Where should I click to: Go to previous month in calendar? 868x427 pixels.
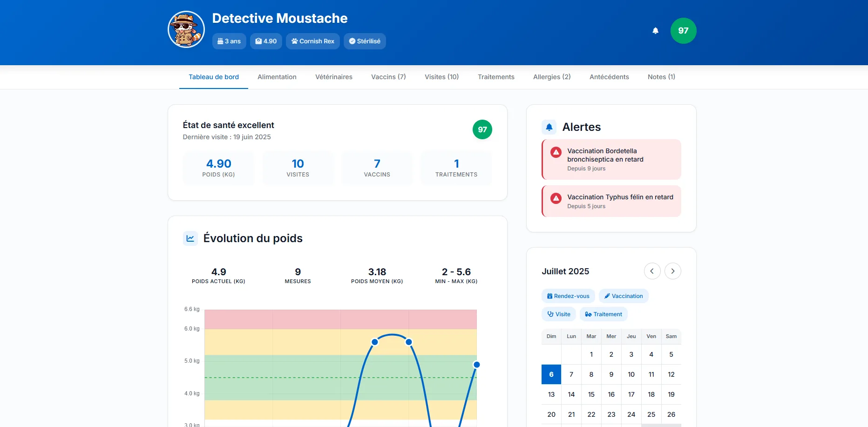tap(652, 271)
